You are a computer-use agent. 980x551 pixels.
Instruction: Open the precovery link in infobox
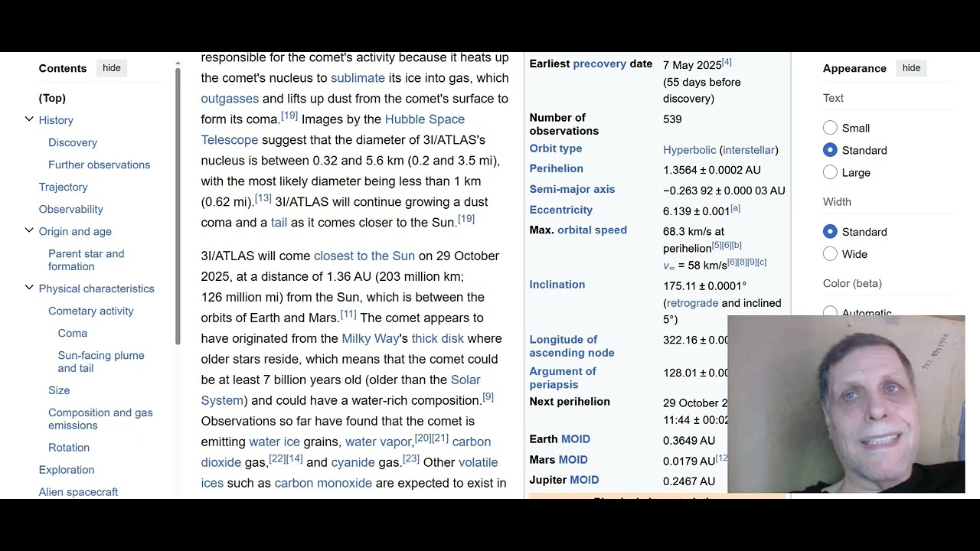coord(599,64)
